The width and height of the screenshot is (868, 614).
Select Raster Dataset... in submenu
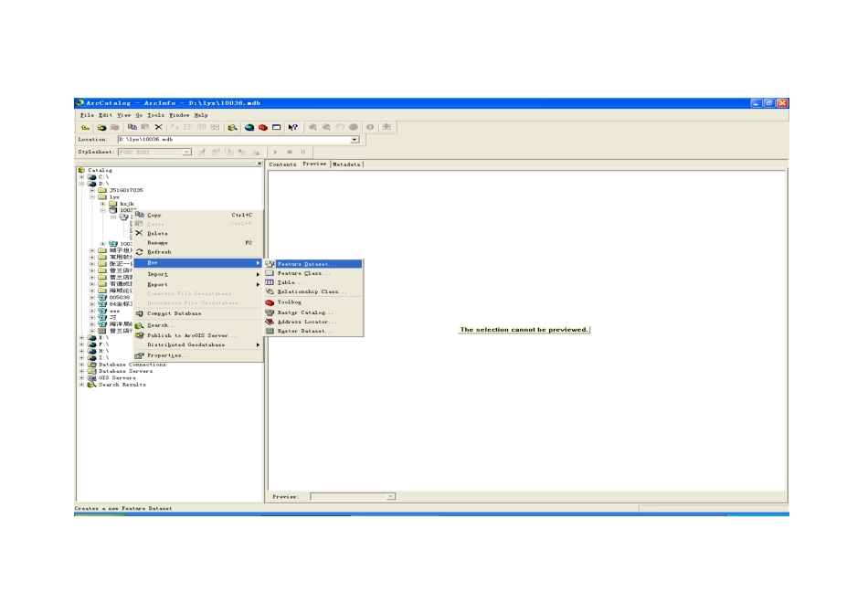(313, 331)
